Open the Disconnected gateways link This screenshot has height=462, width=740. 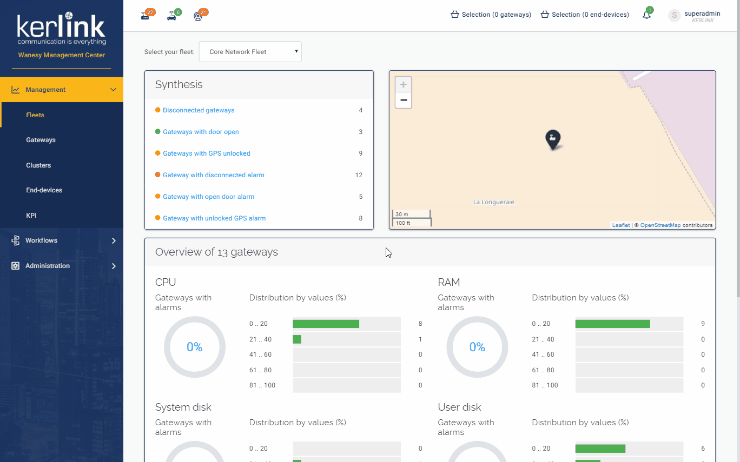pos(198,110)
